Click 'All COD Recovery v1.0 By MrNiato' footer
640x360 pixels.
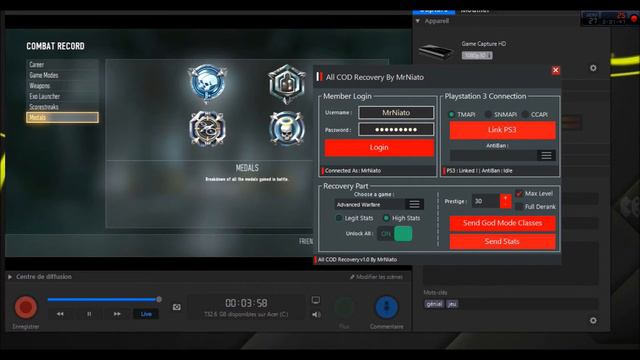357,260
